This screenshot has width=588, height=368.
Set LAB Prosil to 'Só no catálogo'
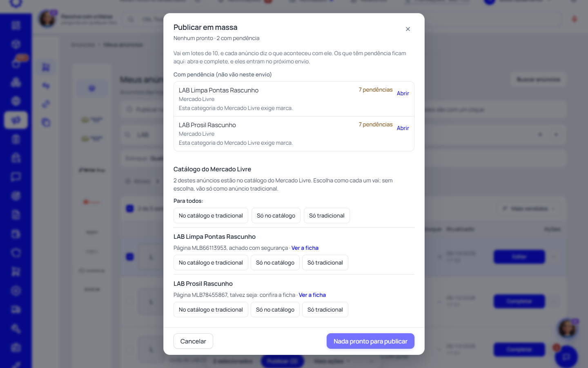pyautogui.click(x=275, y=310)
